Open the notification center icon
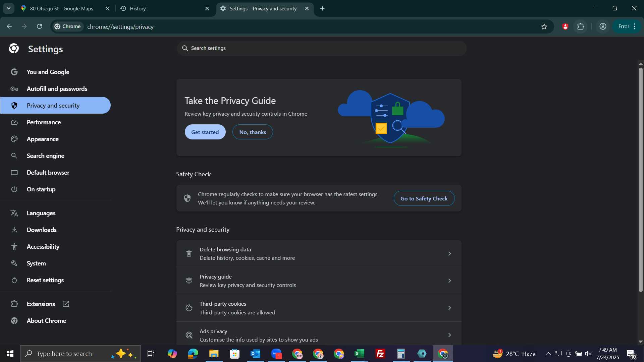The height and width of the screenshot is (362, 644). point(631,354)
